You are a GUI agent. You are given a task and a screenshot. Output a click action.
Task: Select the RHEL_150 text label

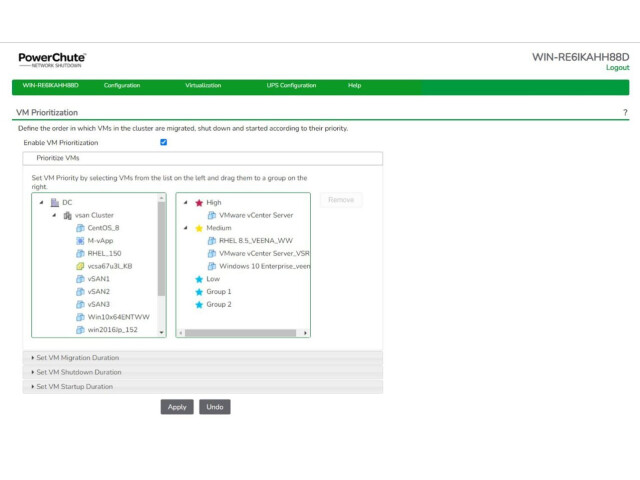(x=104, y=253)
